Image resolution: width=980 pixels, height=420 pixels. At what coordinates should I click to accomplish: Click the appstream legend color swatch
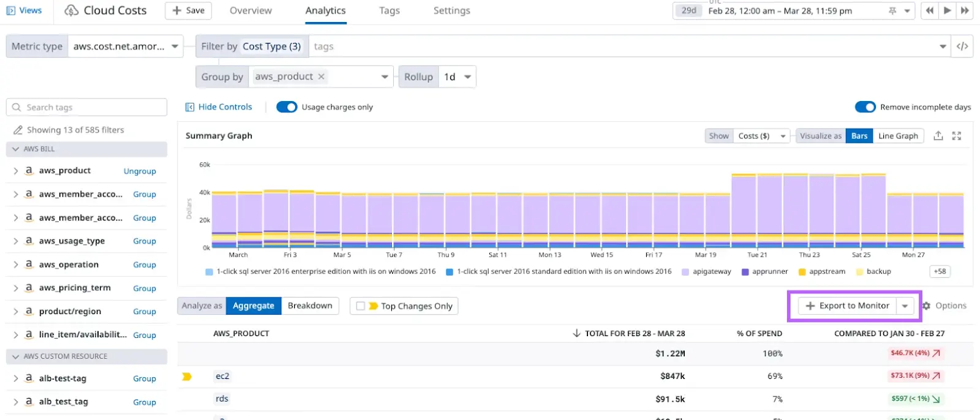click(x=802, y=272)
